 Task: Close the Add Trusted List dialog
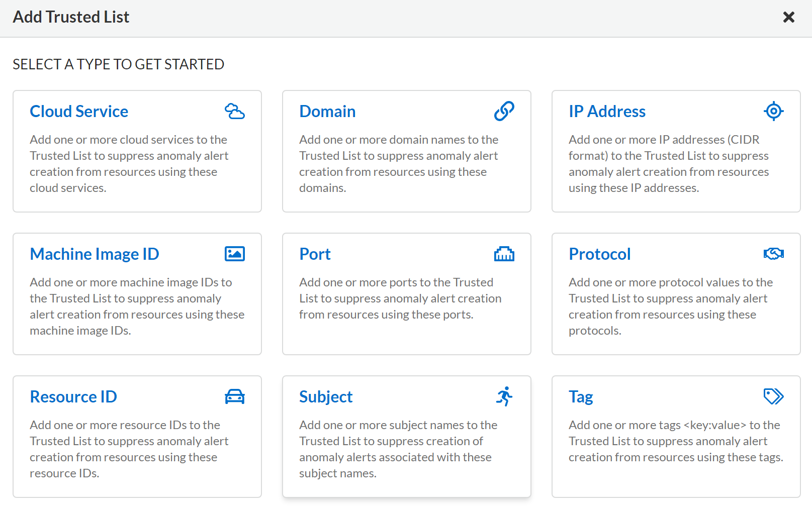789,17
